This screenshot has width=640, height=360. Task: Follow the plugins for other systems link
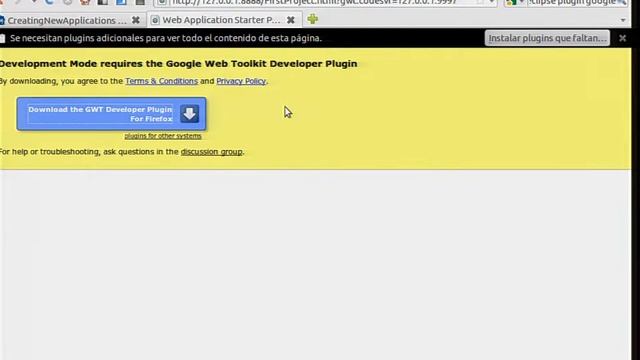click(163, 136)
